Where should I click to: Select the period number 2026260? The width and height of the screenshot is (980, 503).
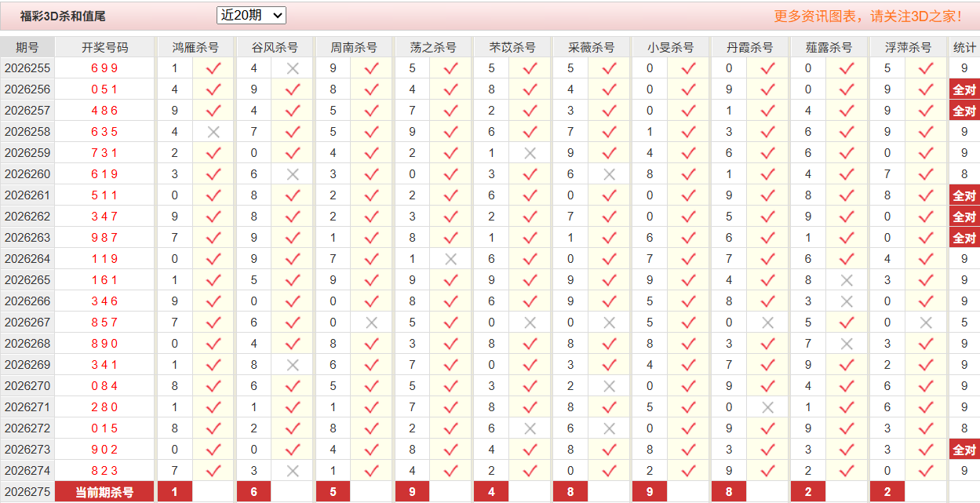coord(27,174)
